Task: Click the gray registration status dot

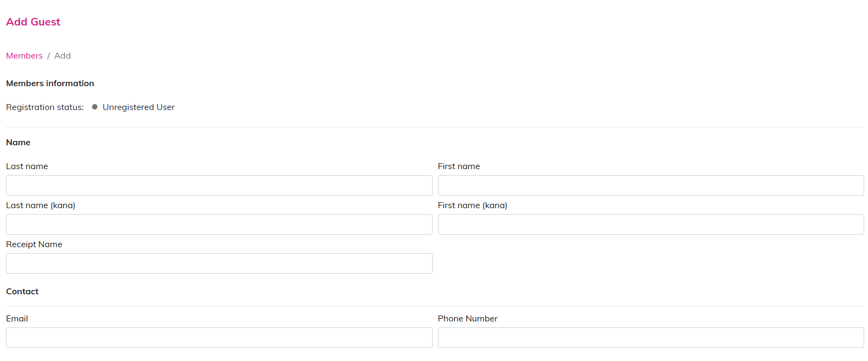Action: pyautogui.click(x=95, y=107)
